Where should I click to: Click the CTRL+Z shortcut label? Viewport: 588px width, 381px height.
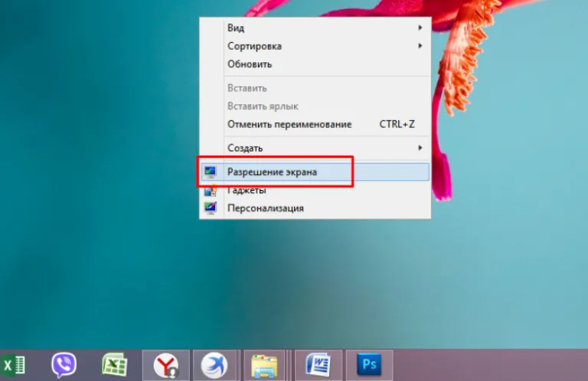pyautogui.click(x=397, y=124)
